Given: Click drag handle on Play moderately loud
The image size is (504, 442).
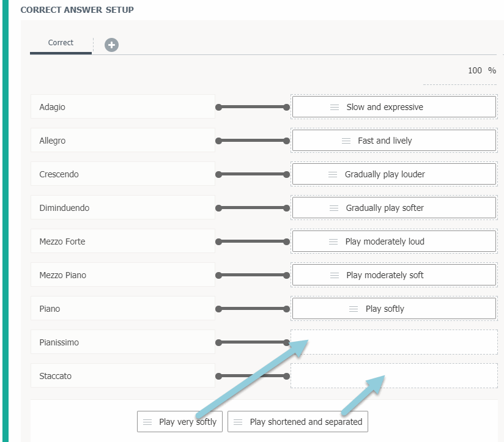Looking at the screenshot, I should point(333,241).
